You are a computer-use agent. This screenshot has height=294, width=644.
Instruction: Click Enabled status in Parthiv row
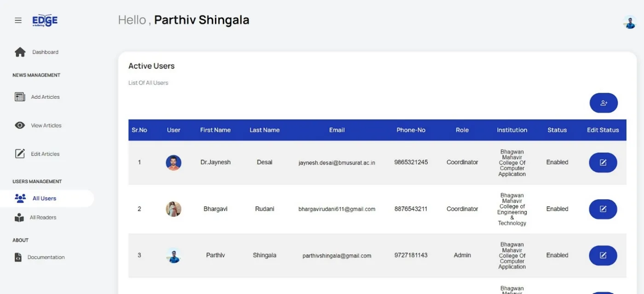pos(557,255)
